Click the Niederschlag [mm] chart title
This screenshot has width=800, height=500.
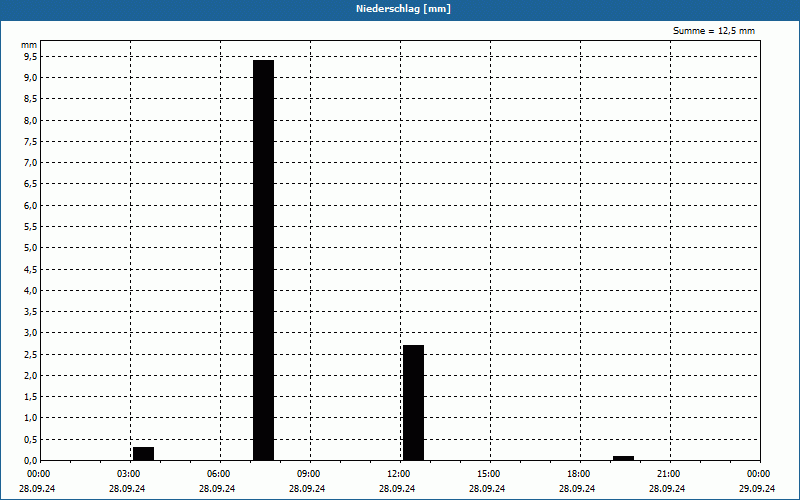click(403, 9)
